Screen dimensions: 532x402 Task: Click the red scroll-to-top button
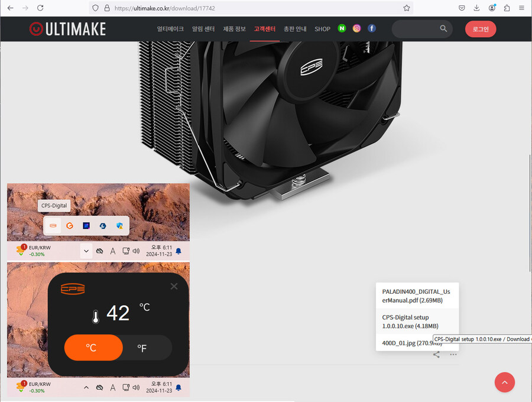point(504,382)
